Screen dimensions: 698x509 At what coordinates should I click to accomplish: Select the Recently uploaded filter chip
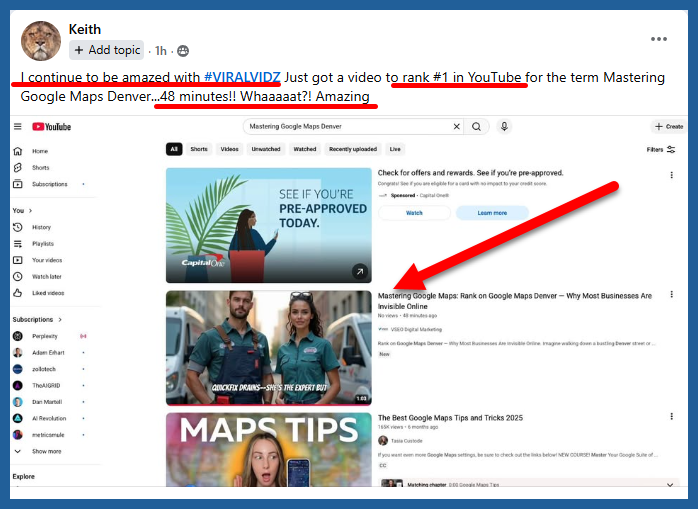point(351,149)
